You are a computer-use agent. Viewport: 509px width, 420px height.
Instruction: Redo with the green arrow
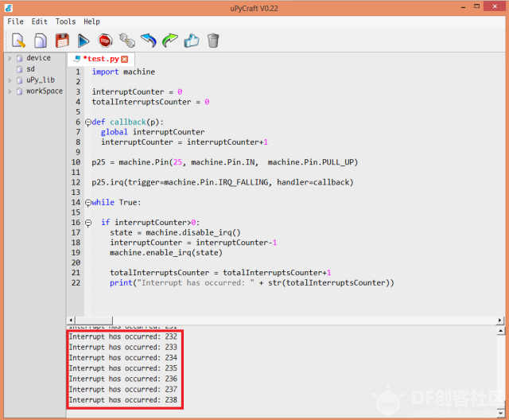170,41
